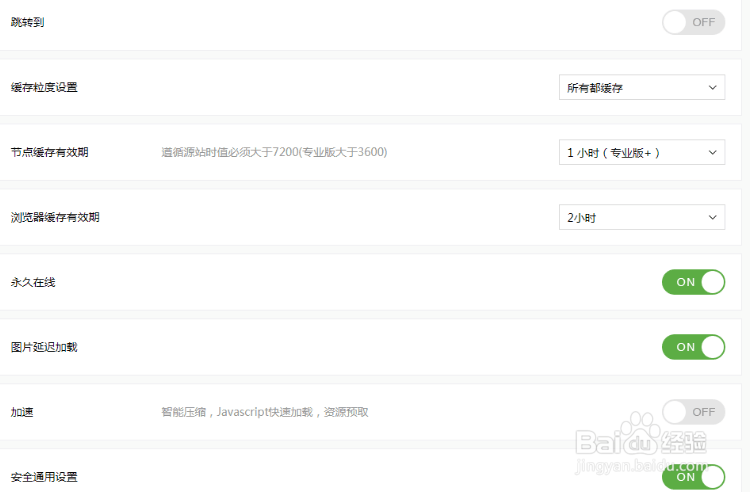Turn off the 图片延迟加载 switch

pyautogui.click(x=693, y=347)
